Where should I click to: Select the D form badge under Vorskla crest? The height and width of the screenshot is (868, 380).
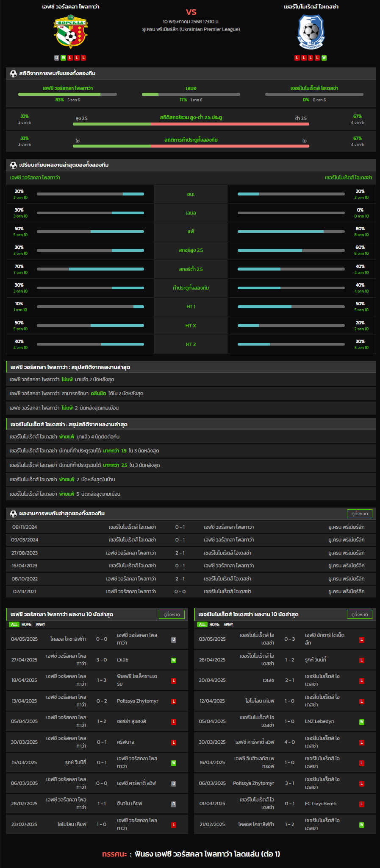57,58
